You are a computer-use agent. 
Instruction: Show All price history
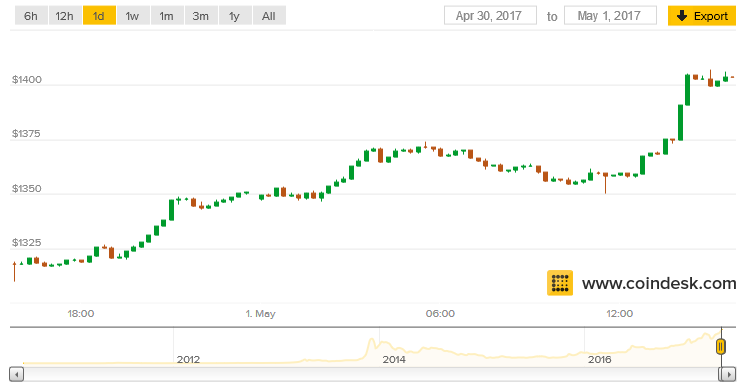269,16
